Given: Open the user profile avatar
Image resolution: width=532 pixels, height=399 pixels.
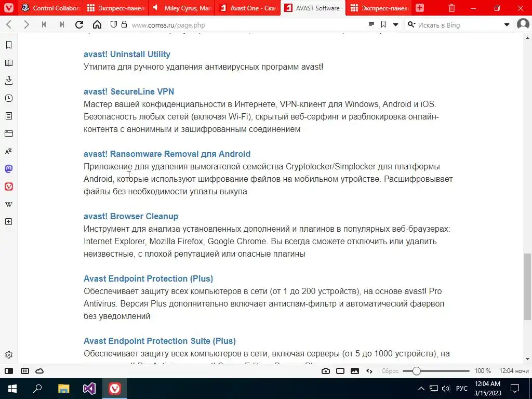Looking at the screenshot, I should tap(524, 24).
